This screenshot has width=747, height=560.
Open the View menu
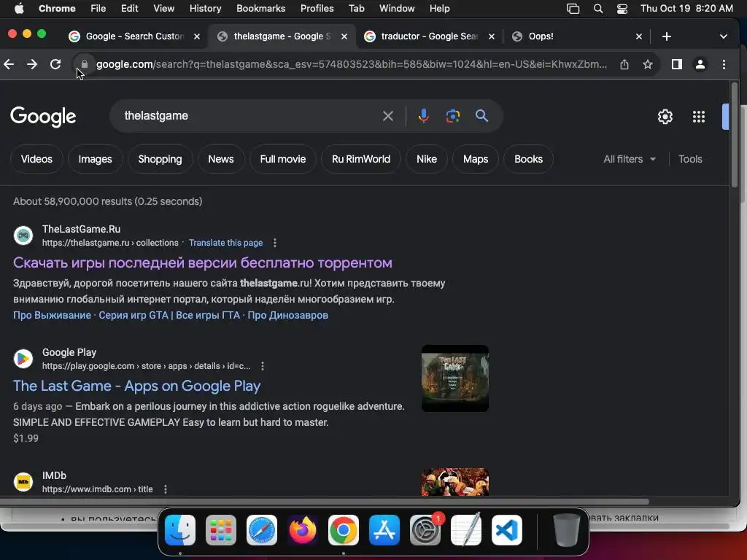click(x=164, y=9)
